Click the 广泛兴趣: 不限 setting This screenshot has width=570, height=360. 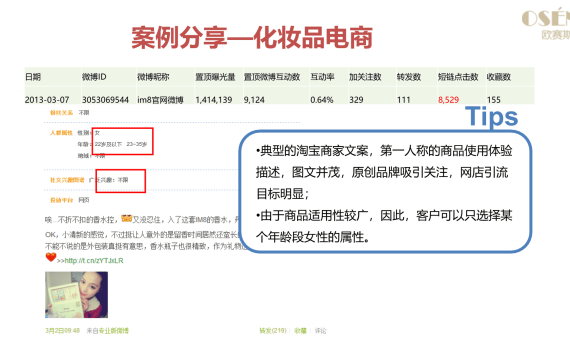(x=108, y=180)
